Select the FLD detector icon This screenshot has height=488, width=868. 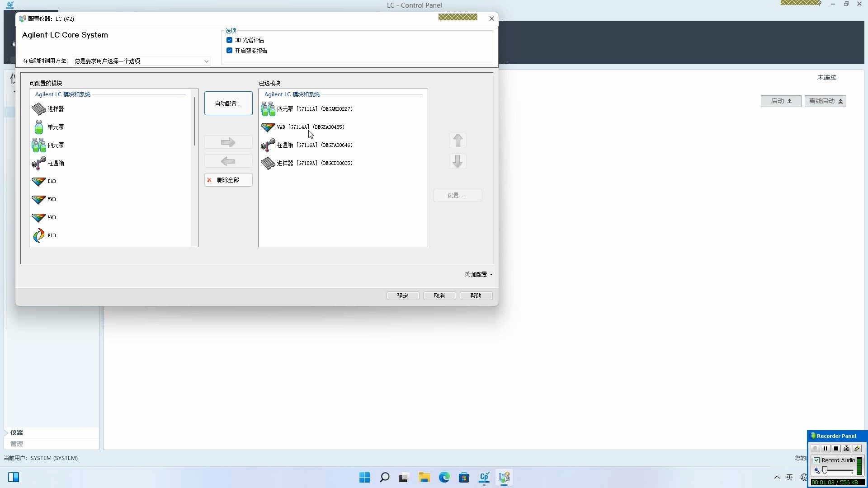tap(39, 235)
